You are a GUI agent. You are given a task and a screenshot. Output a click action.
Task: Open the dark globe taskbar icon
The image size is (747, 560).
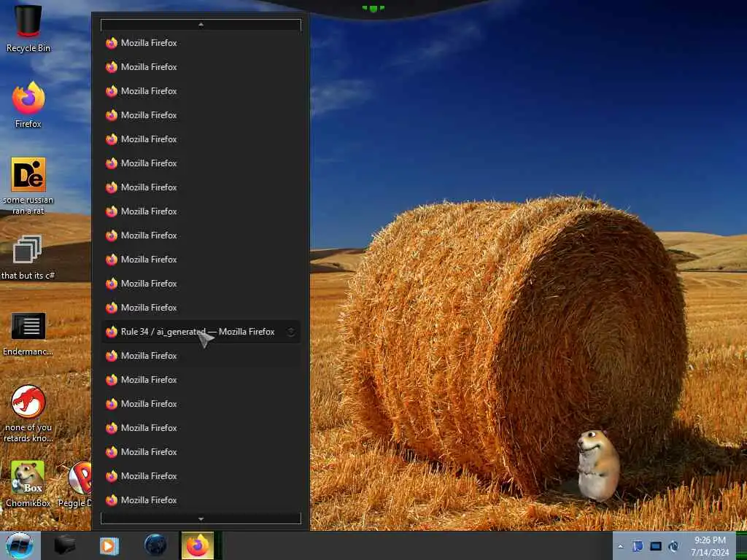(x=155, y=545)
